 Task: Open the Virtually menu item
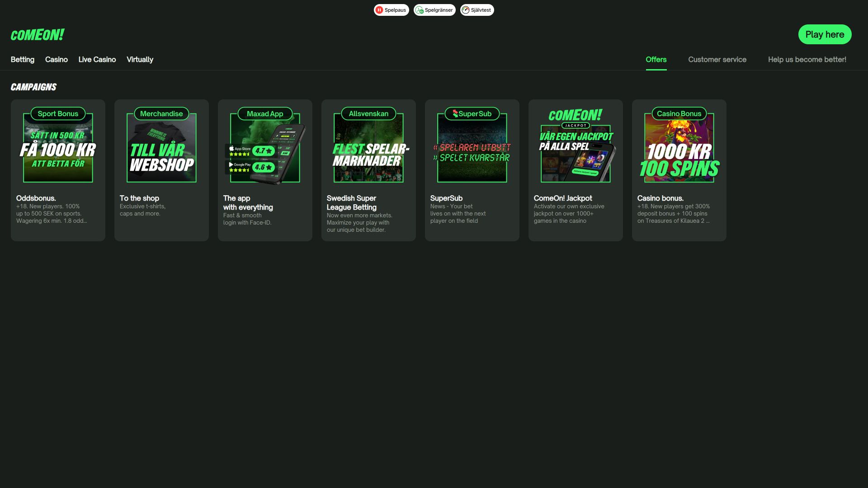coord(140,60)
